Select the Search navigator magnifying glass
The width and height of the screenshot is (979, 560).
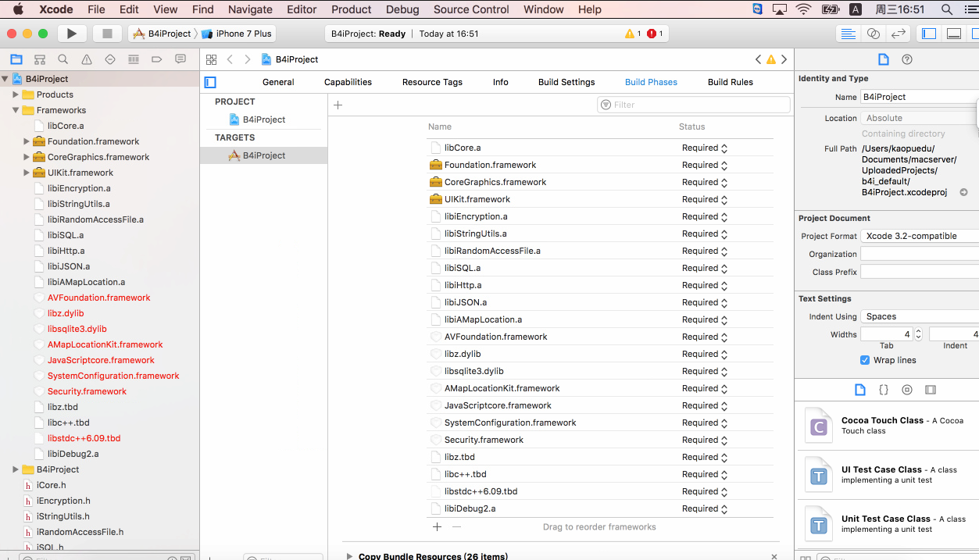[63, 59]
